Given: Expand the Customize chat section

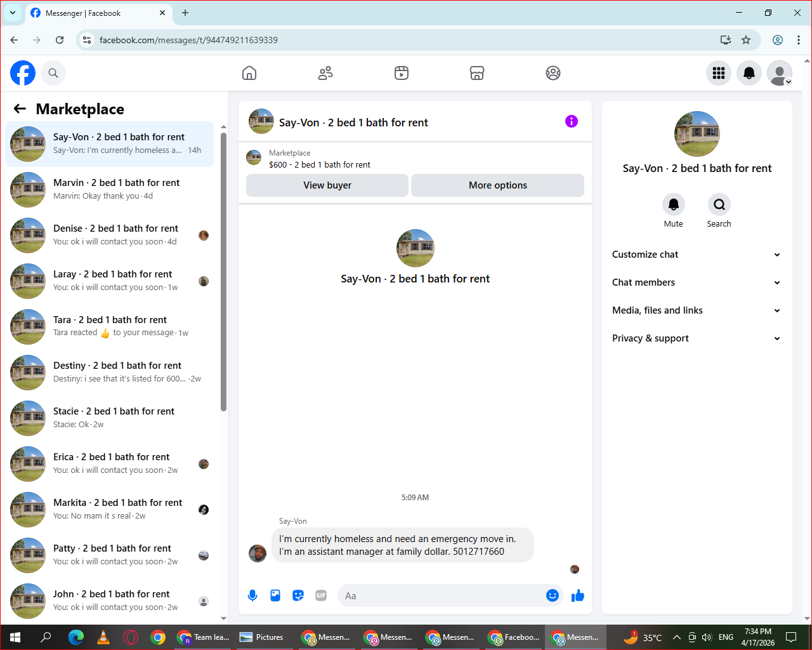Looking at the screenshot, I should (697, 255).
